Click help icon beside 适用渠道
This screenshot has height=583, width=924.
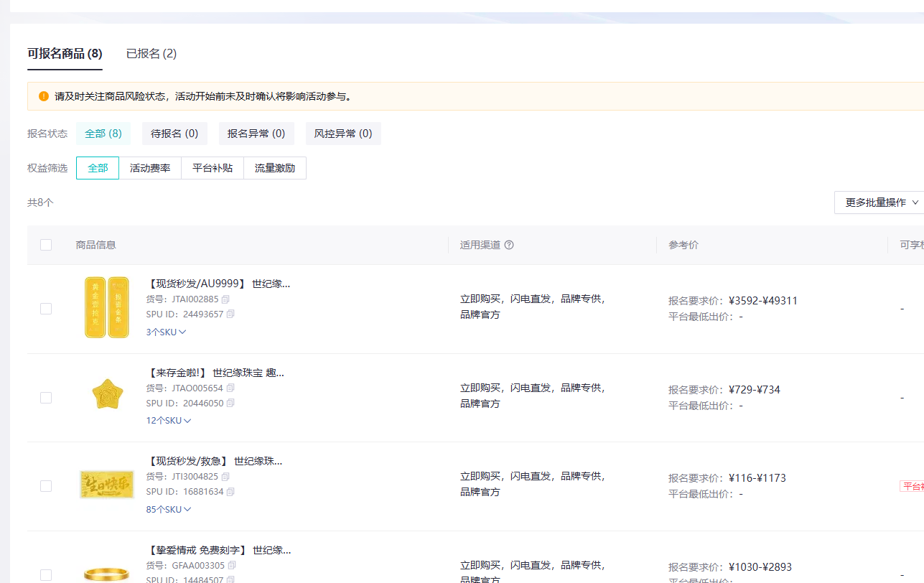(509, 245)
